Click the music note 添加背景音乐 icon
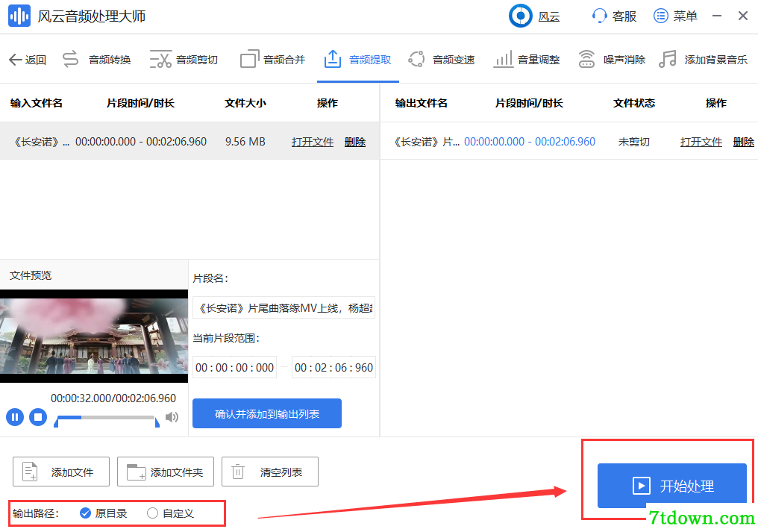 coord(668,59)
